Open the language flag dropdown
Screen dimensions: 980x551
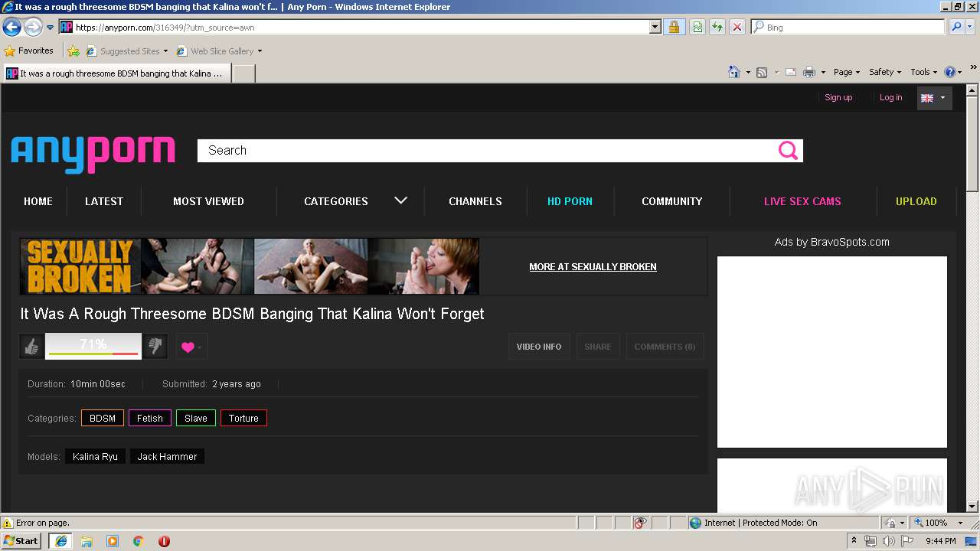pyautogui.click(x=934, y=98)
